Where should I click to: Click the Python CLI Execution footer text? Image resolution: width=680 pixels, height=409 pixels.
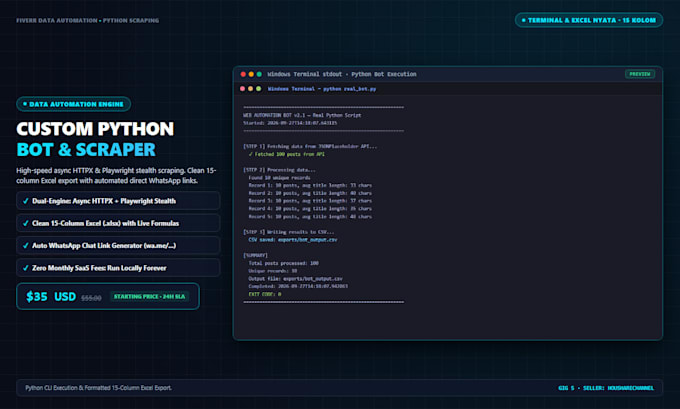98,388
